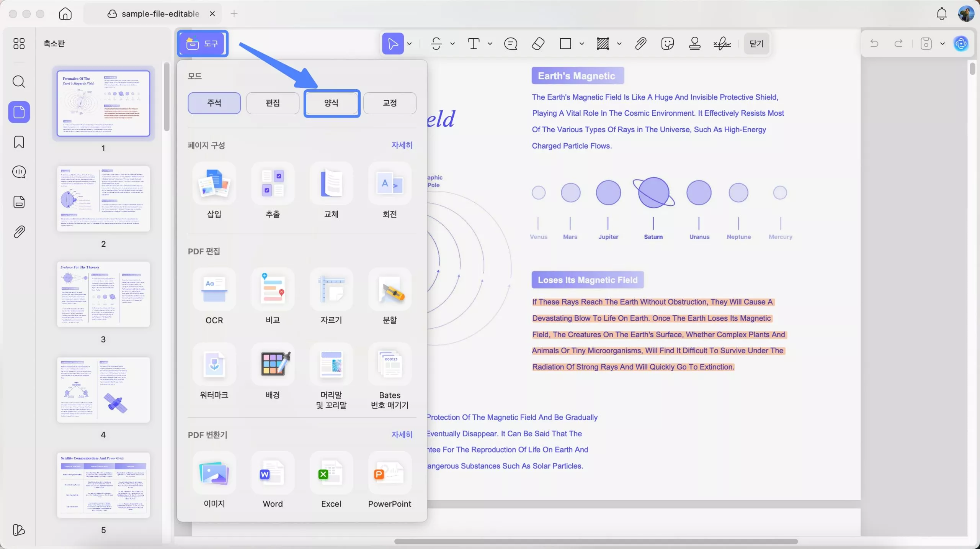Open the user profile avatar
980x549 pixels.
point(966,14)
